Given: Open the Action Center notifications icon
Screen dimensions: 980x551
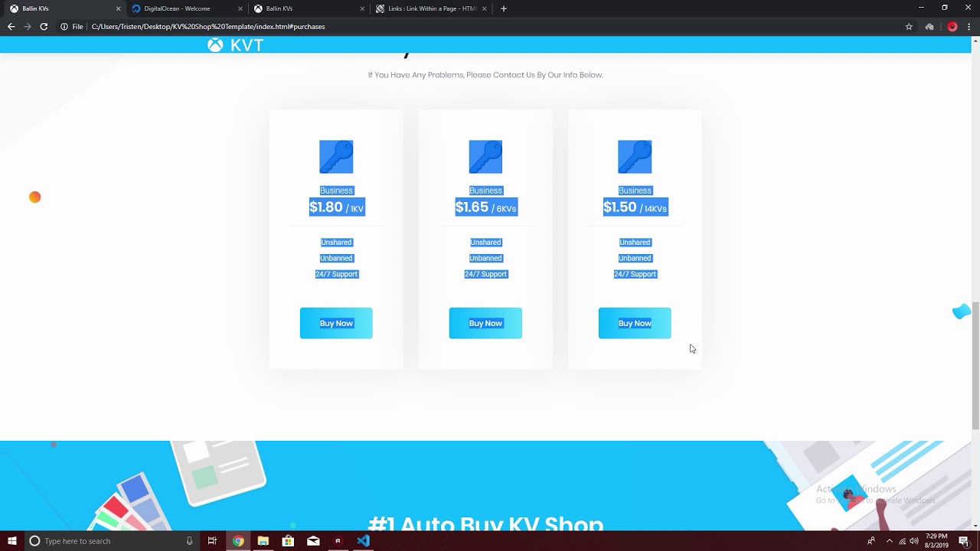Looking at the screenshot, I should click(x=964, y=541).
